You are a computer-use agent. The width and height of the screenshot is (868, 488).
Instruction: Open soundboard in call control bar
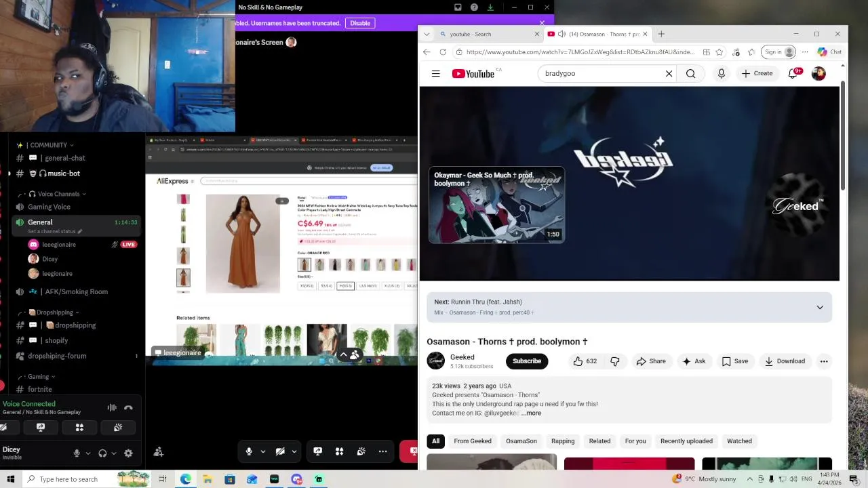click(361, 451)
